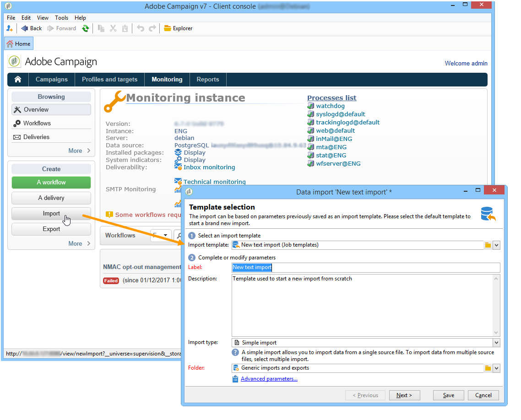Open Inbox monitoring link

[209, 167]
